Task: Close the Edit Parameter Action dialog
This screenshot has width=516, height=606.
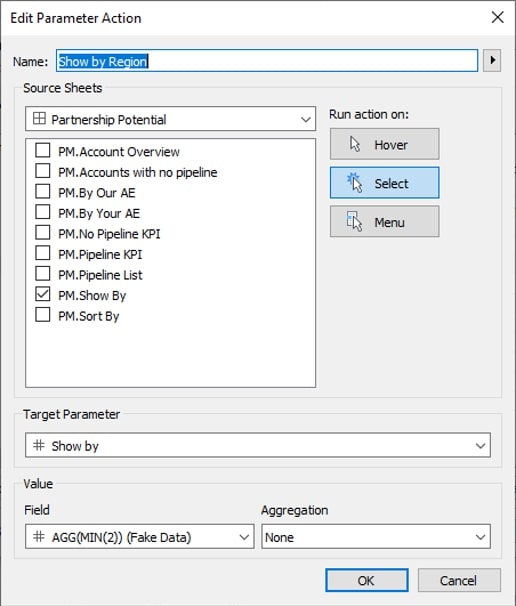Action: coord(497,17)
